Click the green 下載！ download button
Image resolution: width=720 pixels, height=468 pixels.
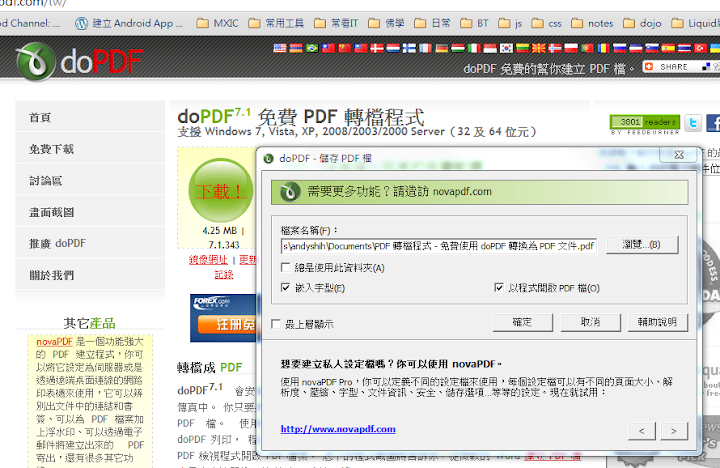[221, 190]
